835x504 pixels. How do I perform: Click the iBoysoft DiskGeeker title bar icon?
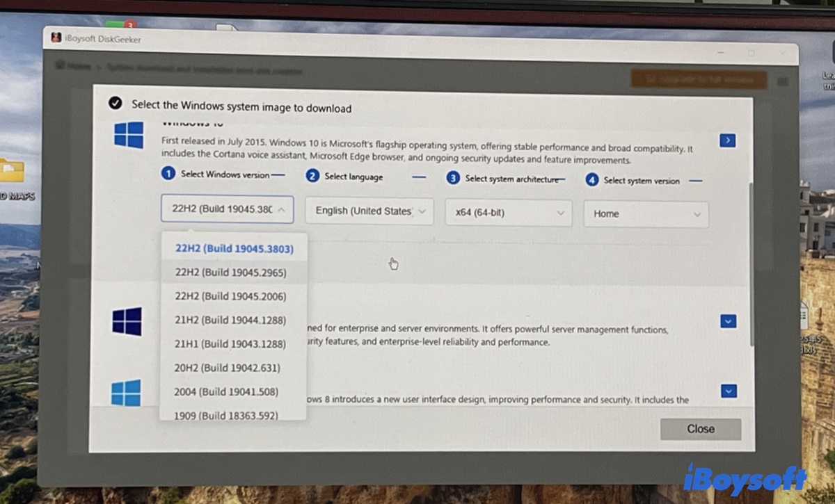tap(56, 38)
